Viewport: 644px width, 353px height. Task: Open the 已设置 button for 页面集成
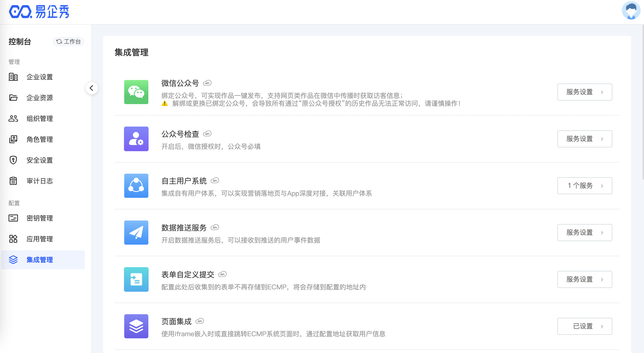tap(585, 326)
